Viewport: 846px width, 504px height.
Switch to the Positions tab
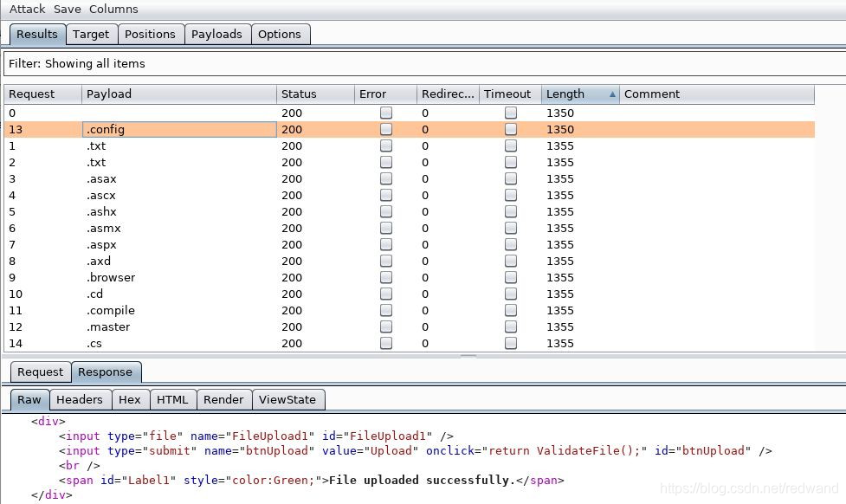coord(150,35)
